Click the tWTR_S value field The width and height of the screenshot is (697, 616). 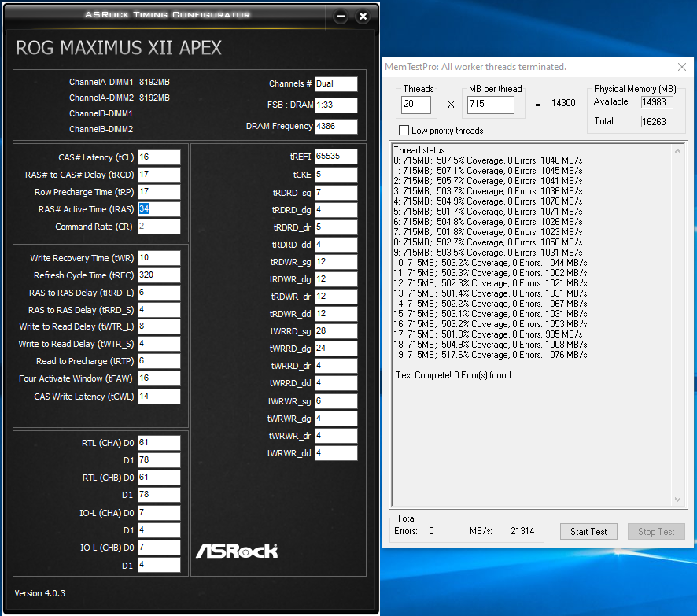click(159, 344)
